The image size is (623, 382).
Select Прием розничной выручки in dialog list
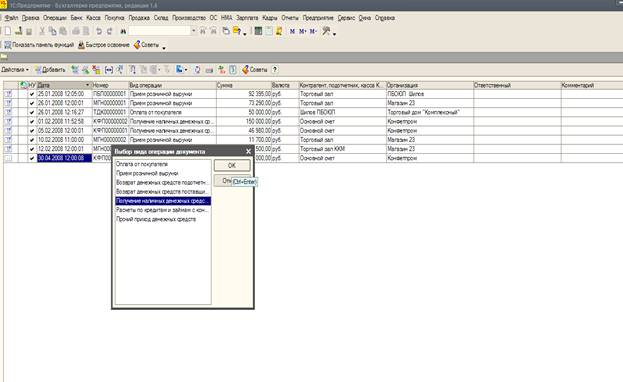(163, 173)
